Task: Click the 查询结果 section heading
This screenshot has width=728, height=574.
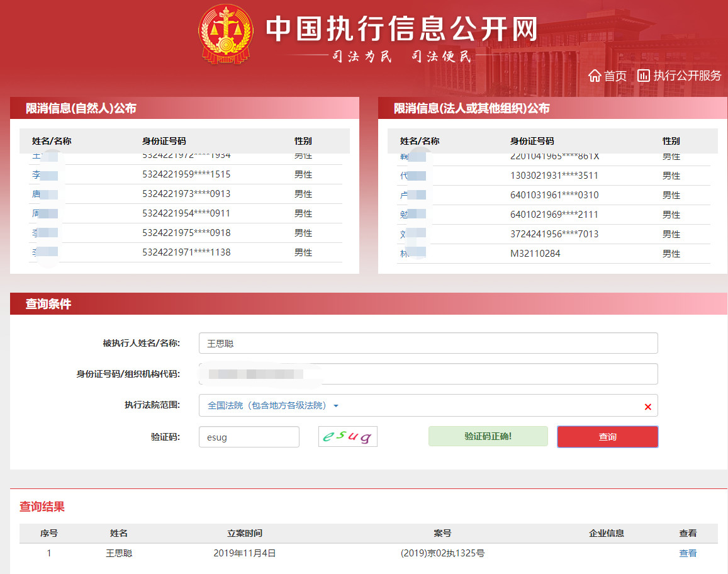Action: 42,507
